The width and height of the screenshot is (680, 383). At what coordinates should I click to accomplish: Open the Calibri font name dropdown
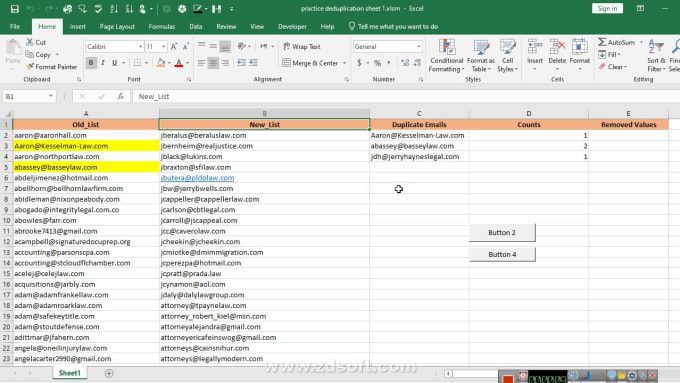coord(141,46)
